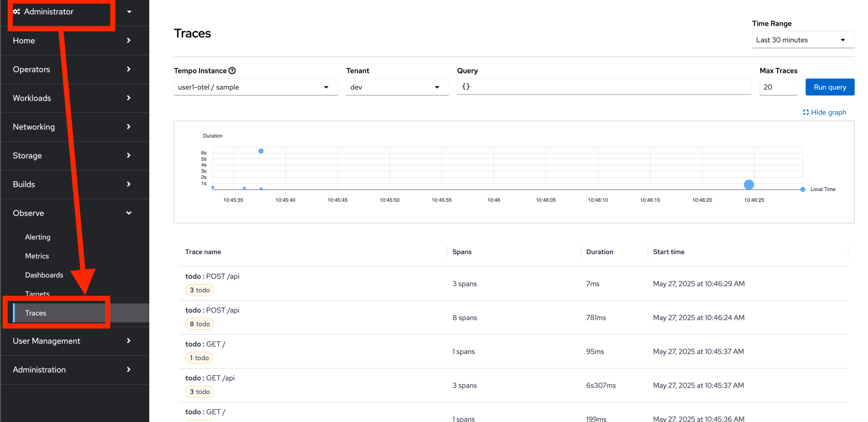The height and width of the screenshot is (422, 868).
Task: Sort by Duration column header
Action: tap(600, 252)
